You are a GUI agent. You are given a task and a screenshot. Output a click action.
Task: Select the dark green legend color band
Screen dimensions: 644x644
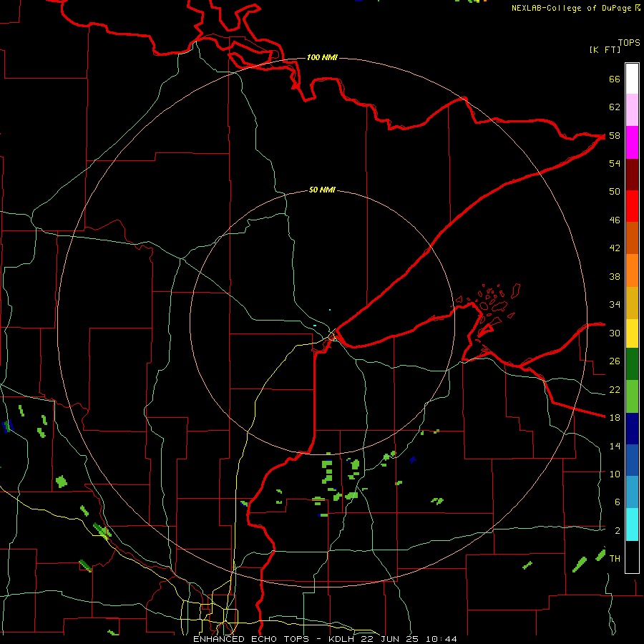pos(632,364)
